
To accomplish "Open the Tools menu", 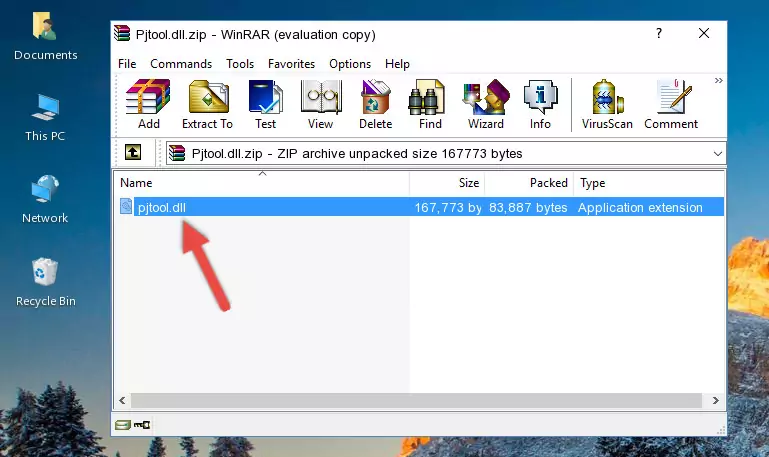I will [240, 64].
